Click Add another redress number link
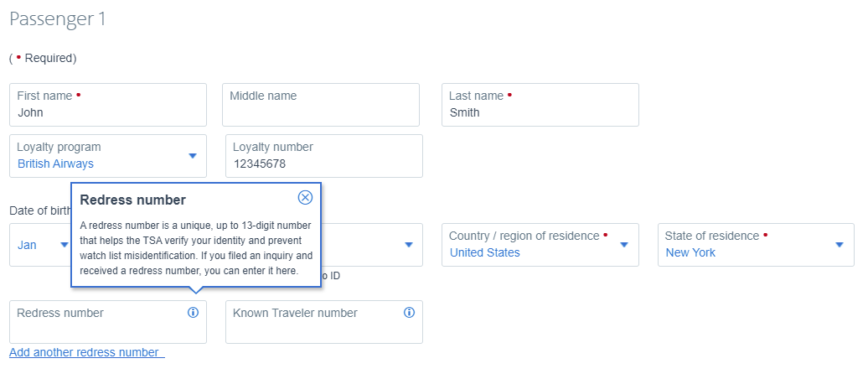 pos(86,352)
